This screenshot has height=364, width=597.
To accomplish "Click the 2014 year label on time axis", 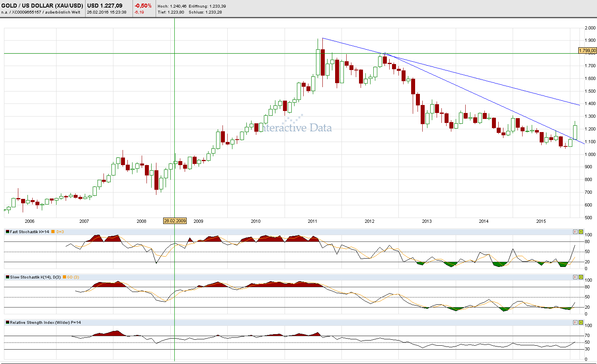I will point(484,221).
